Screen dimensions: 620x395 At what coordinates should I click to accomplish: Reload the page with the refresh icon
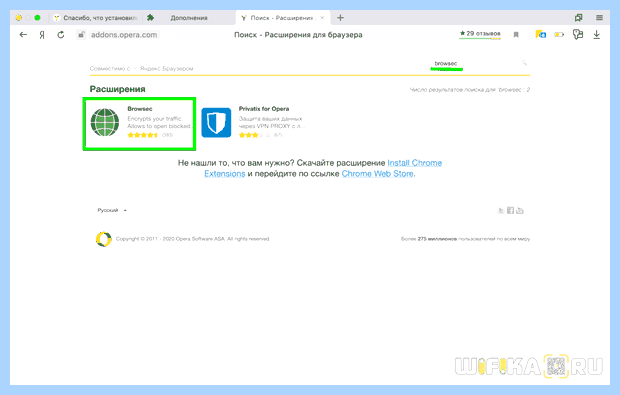(60, 35)
